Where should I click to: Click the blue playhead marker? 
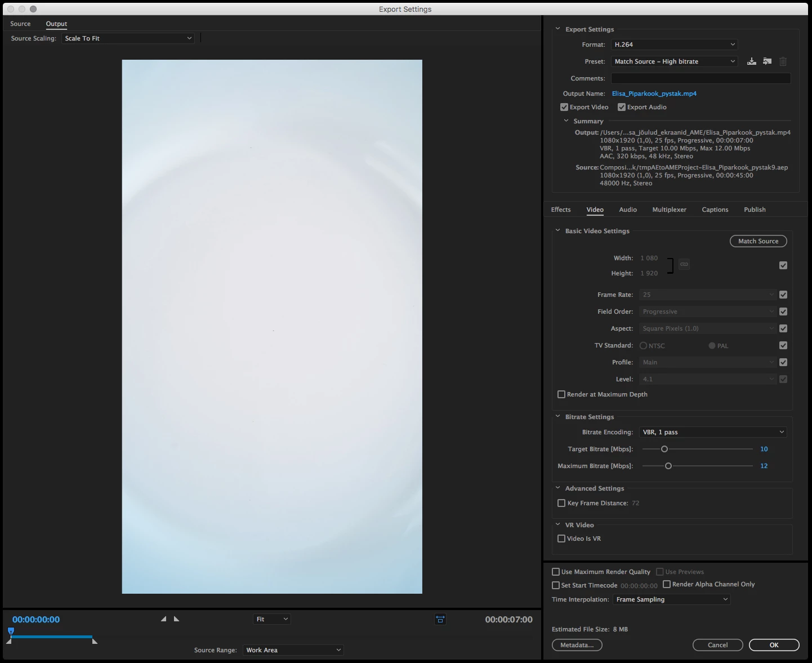(11, 631)
